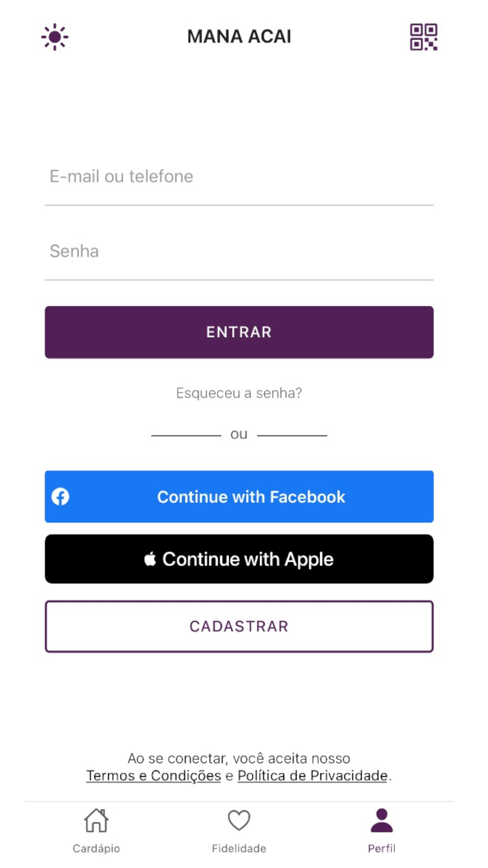Tap the person icon for Perfil
Viewport: 488px width, 868px height.
(x=382, y=820)
